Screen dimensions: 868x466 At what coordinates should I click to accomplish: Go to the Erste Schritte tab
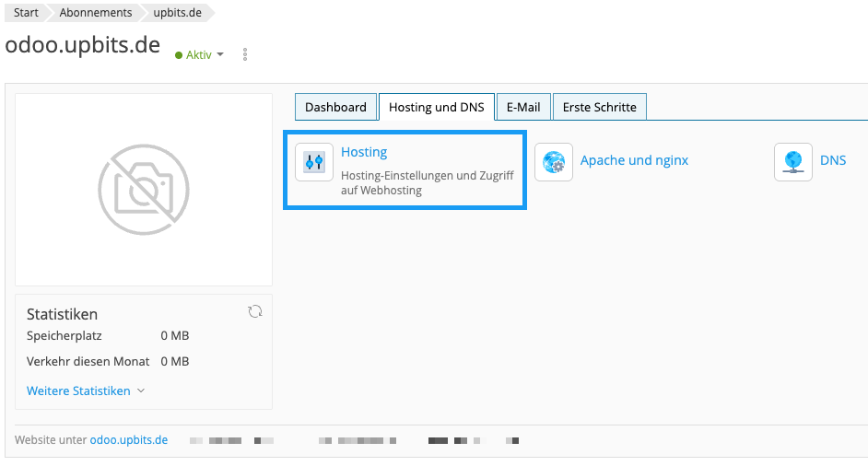coord(599,107)
